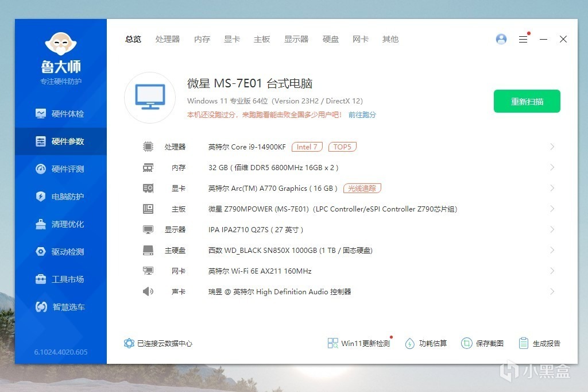Screen dimensions: 588x392
Task: Open Win11更新检测 tool
Action: pos(358,343)
